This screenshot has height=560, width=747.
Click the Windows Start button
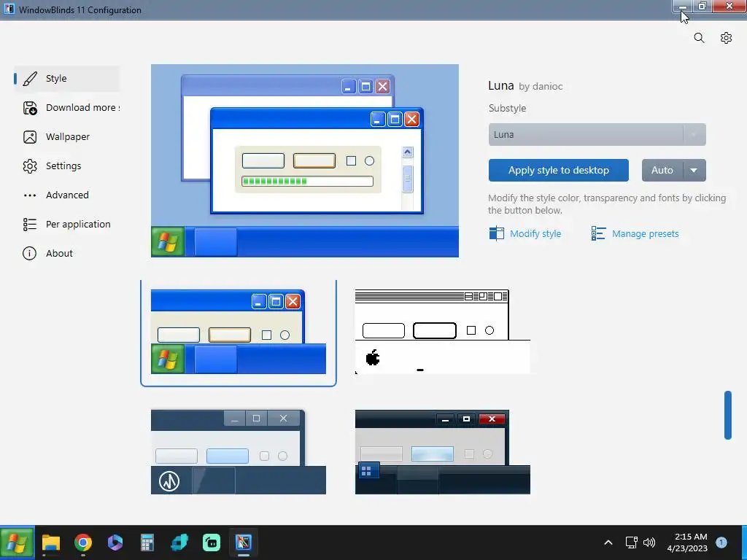coord(17,542)
